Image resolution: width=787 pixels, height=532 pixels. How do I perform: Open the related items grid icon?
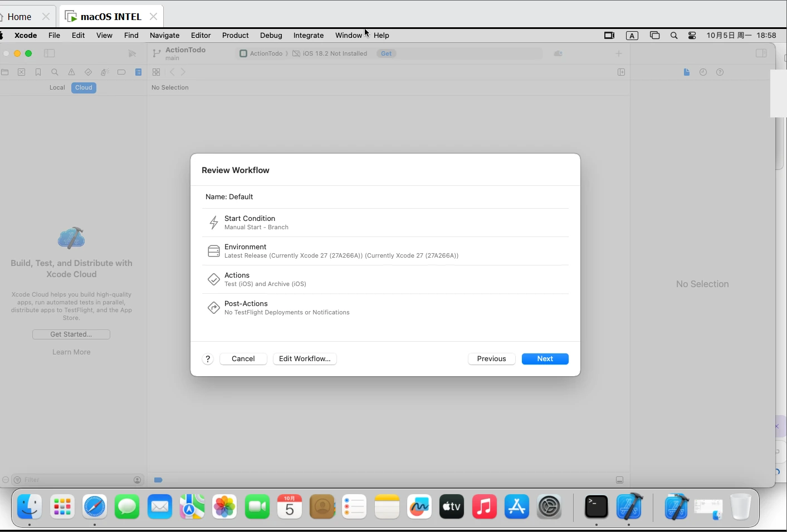click(x=156, y=72)
